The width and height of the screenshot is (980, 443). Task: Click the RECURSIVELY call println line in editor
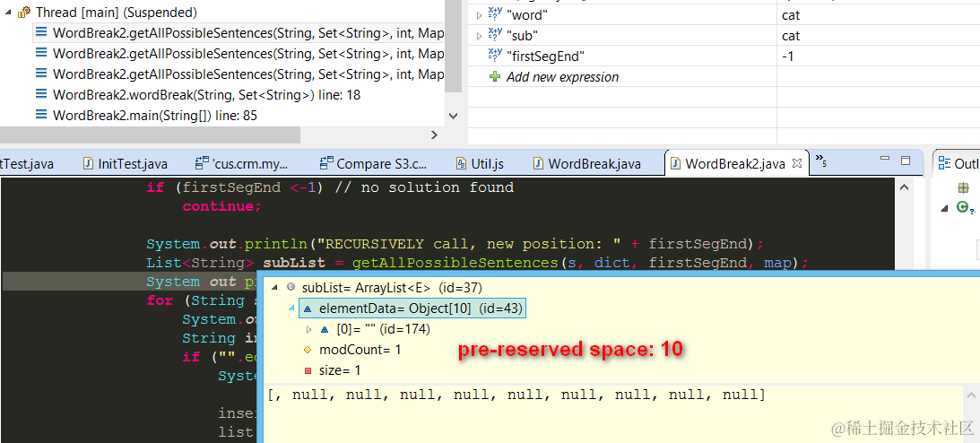click(455, 244)
